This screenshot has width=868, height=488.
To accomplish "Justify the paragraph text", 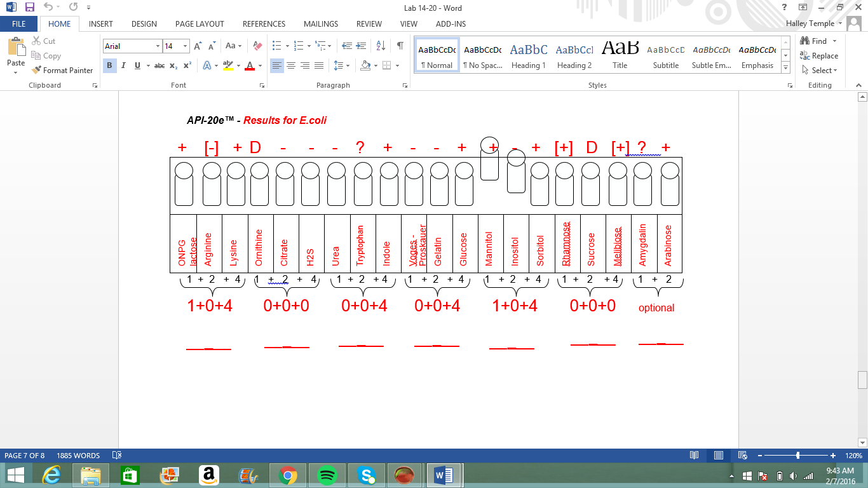I will pyautogui.click(x=319, y=65).
